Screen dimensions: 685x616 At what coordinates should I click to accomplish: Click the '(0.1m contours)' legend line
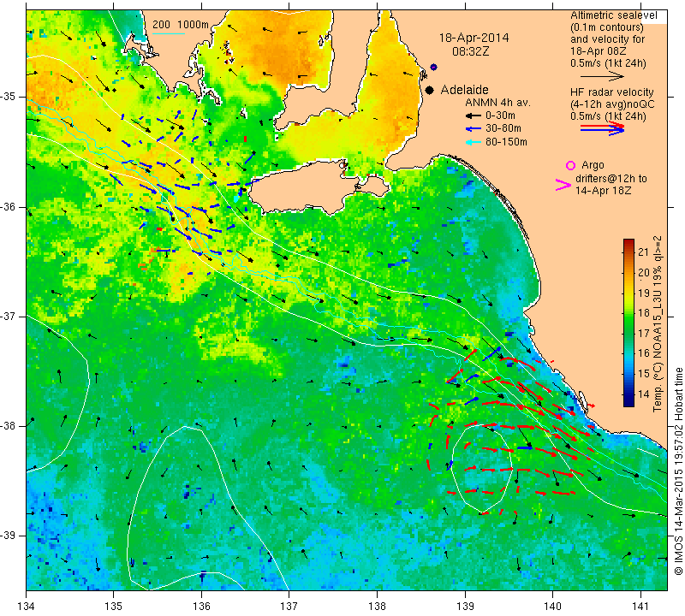pos(607,27)
